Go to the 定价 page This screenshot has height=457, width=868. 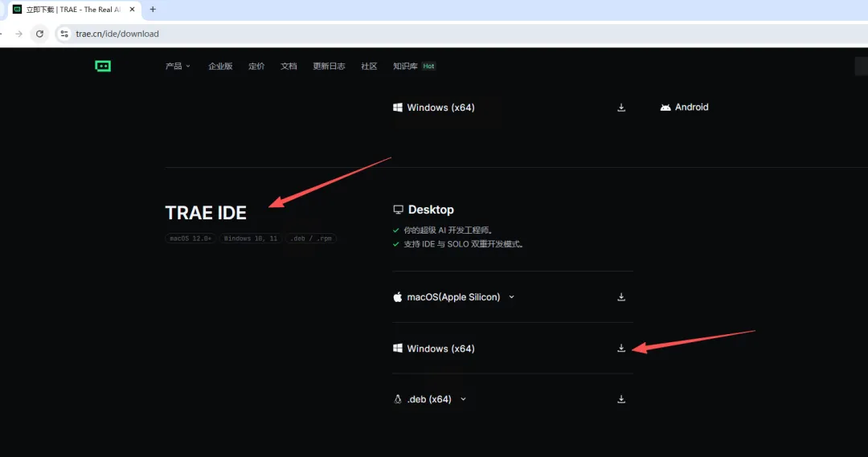pos(256,66)
